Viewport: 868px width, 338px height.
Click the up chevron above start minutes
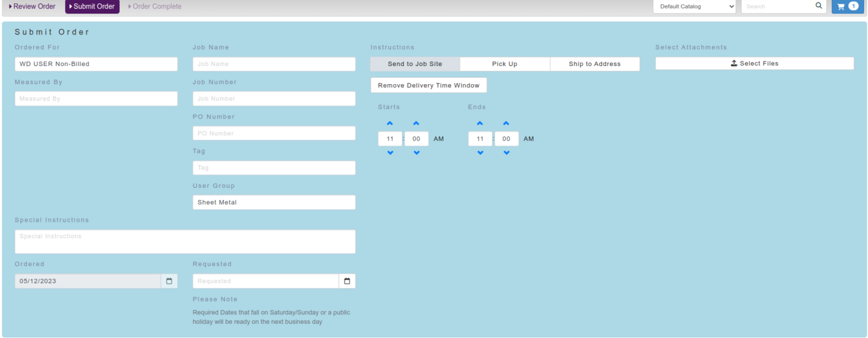[x=416, y=123]
